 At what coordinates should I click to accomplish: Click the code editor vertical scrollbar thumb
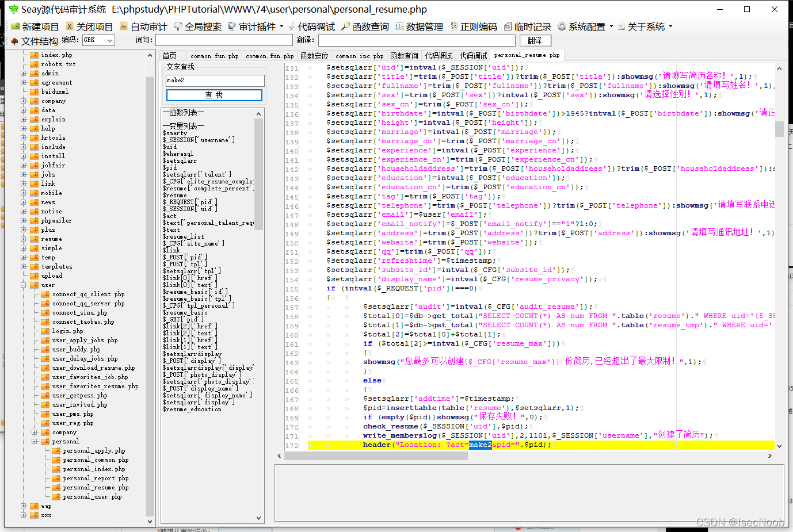coord(779,129)
